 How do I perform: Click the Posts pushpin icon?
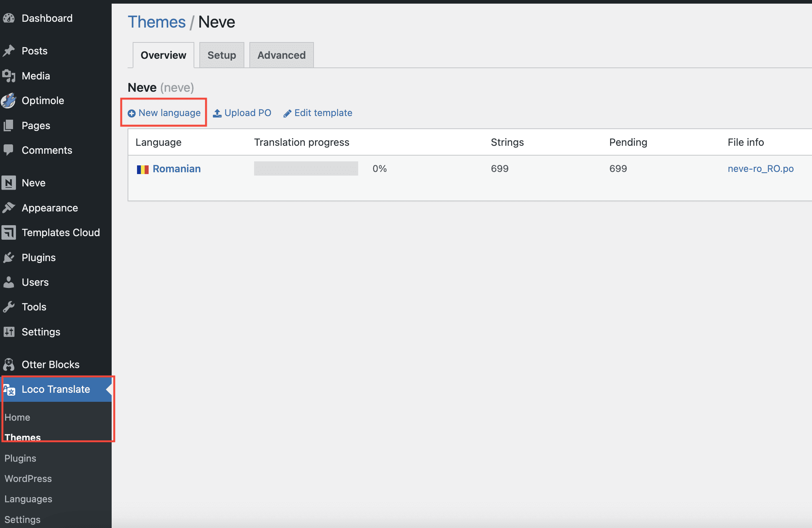(9, 51)
